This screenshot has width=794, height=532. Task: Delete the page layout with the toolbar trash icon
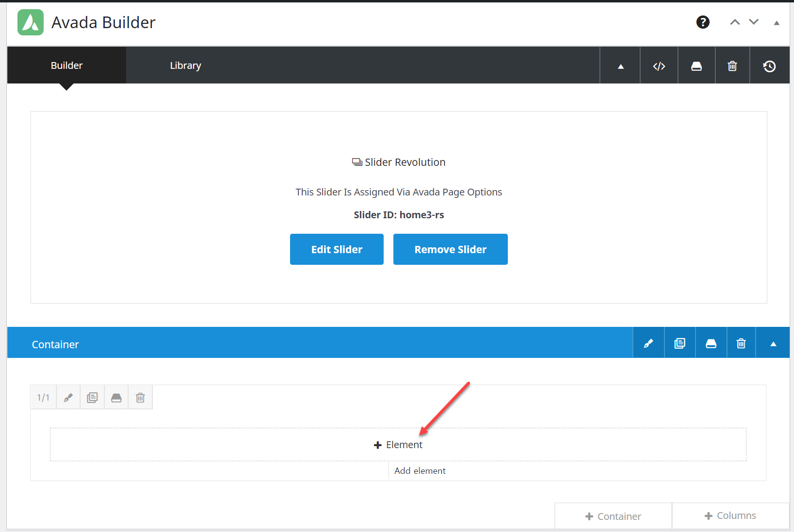pos(732,66)
